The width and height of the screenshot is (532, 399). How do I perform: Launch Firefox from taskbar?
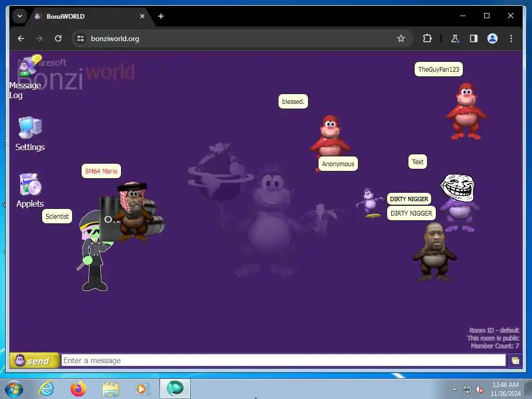pos(78,389)
